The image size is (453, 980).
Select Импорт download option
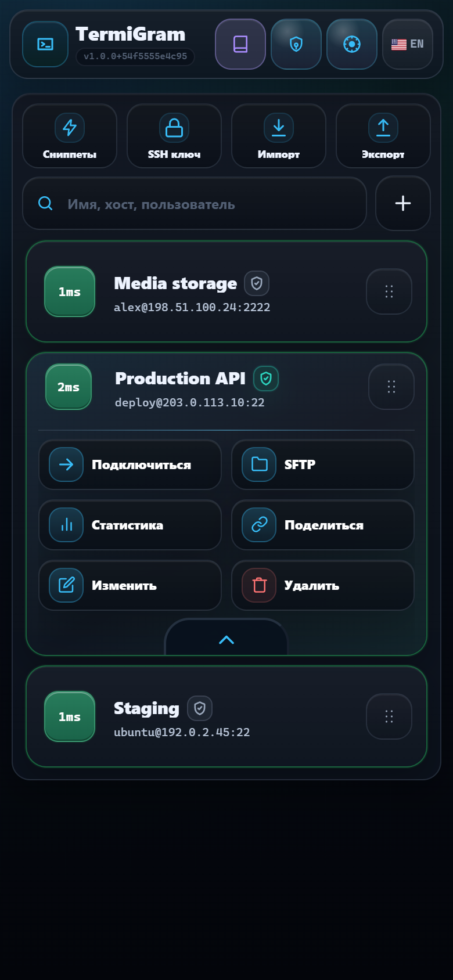click(279, 136)
